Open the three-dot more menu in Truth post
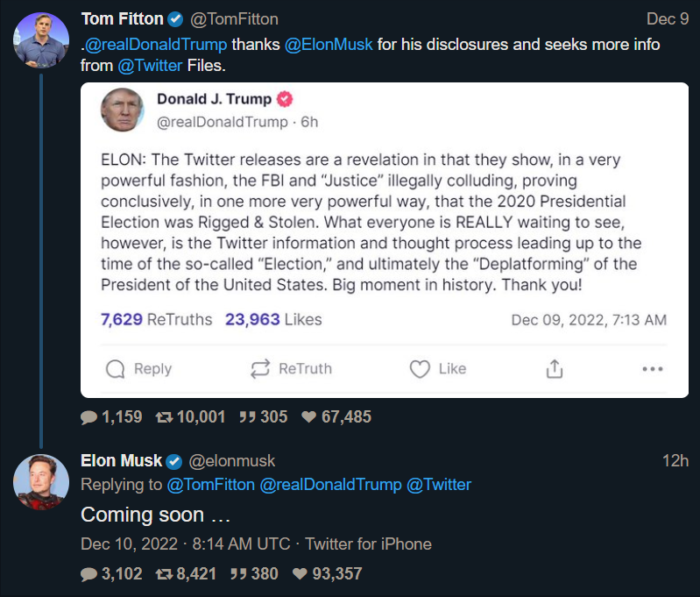This screenshot has width=700, height=597. [x=653, y=369]
